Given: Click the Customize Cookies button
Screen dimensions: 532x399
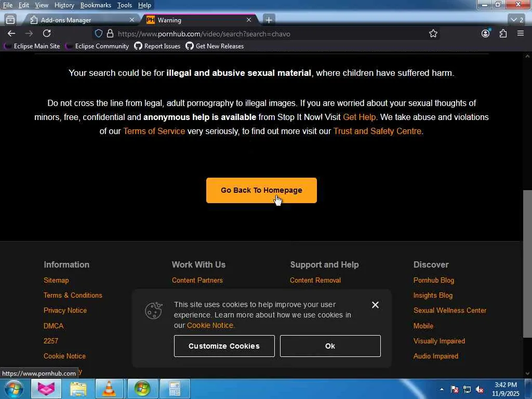Looking at the screenshot, I should point(224,346).
